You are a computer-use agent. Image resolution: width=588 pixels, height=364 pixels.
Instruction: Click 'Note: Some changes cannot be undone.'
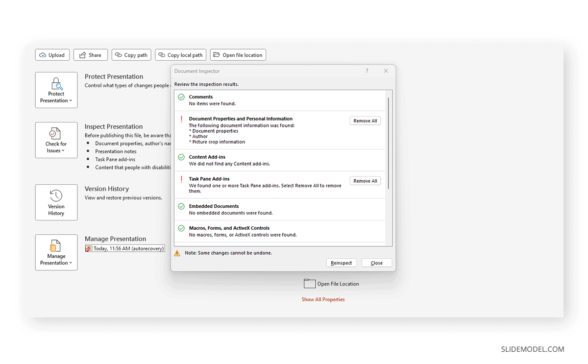point(228,253)
